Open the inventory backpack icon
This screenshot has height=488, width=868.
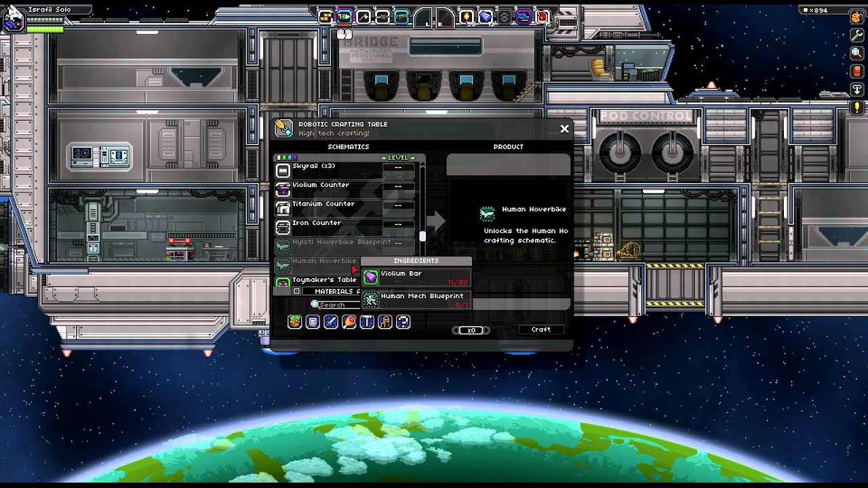pos(856,18)
